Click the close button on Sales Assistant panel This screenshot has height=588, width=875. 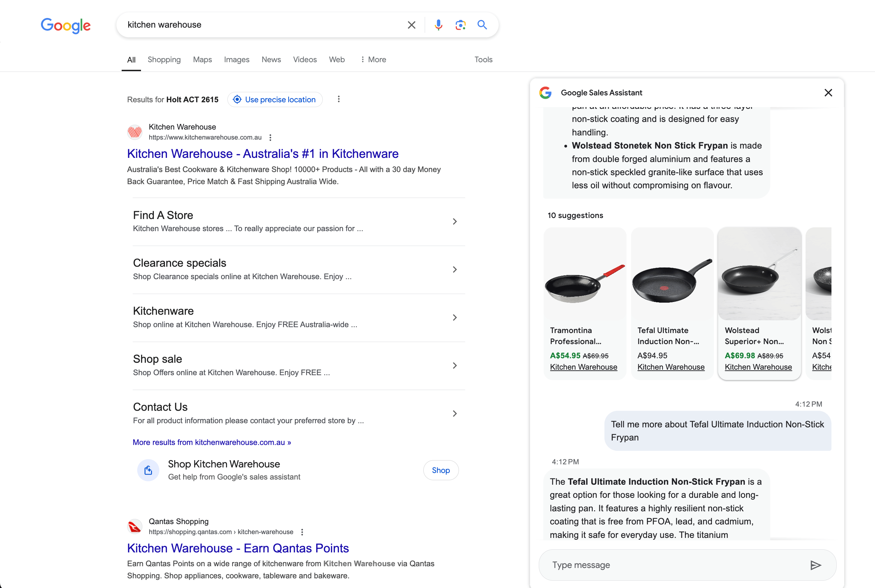pyautogui.click(x=828, y=93)
